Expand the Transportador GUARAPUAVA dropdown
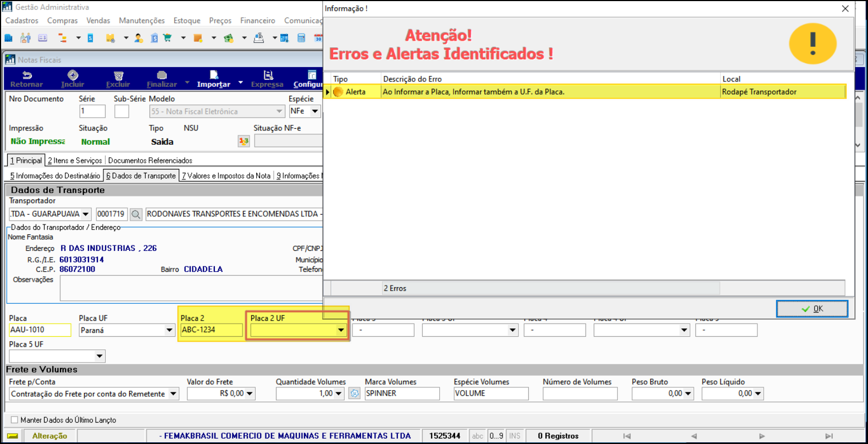Viewport: 868px width, 444px height. point(86,214)
